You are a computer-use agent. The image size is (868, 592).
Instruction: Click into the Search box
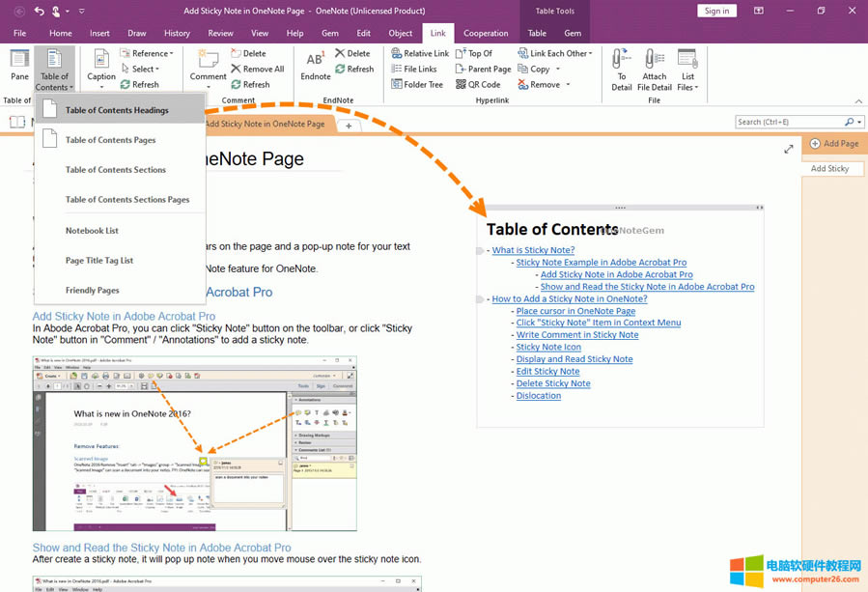point(789,123)
